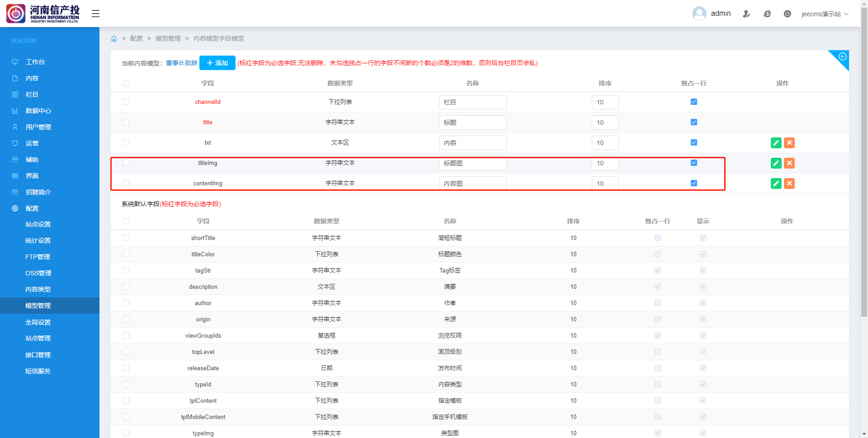Click the 名称 input containing 标题图
Screen dimensions: 868x438
tap(473, 163)
